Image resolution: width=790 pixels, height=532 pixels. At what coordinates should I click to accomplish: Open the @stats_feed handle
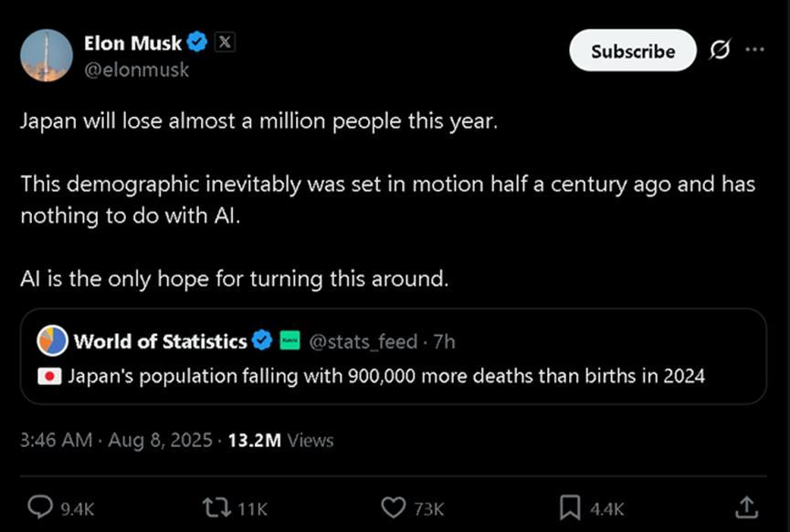point(365,341)
